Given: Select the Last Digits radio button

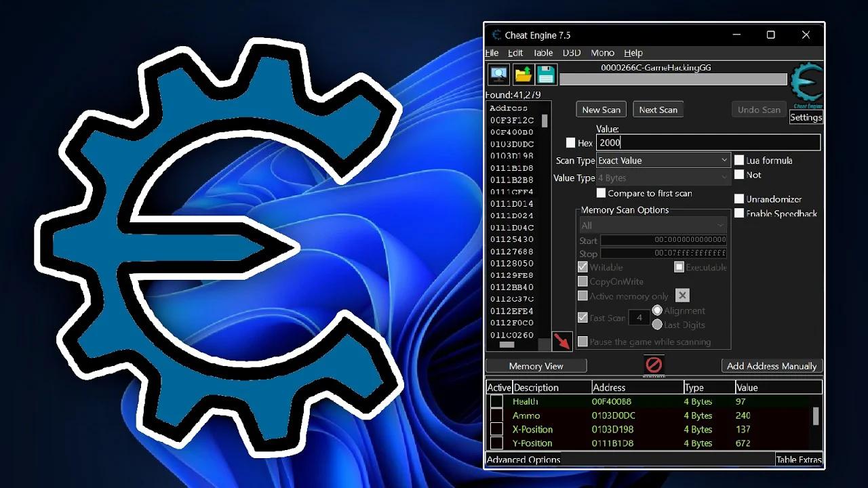Looking at the screenshot, I should [x=656, y=325].
